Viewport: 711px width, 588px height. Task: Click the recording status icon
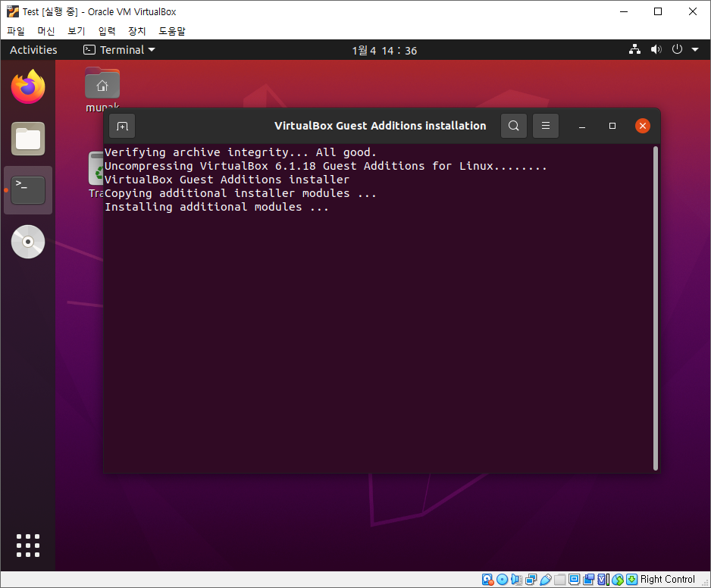(588, 580)
